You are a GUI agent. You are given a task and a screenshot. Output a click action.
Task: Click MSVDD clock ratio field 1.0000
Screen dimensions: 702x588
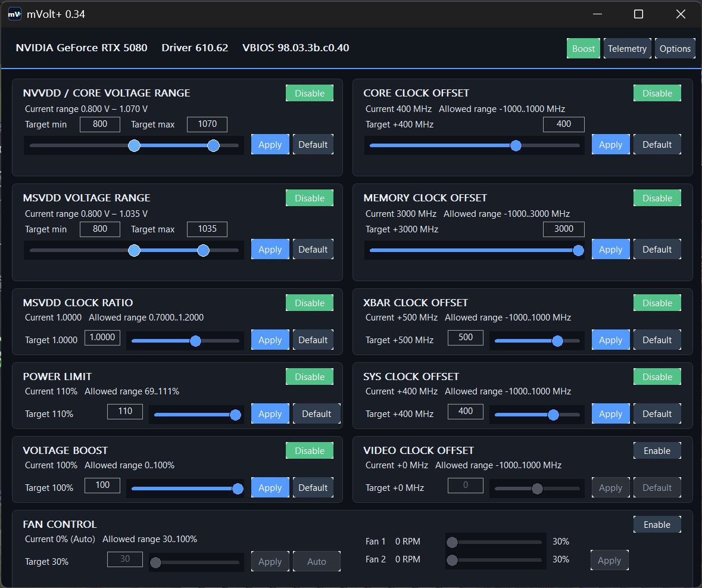click(102, 337)
